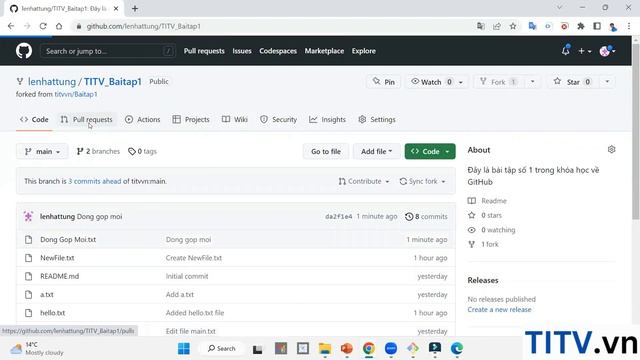
Task: Open commit history clock icon
Action: click(x=409, y=216)
